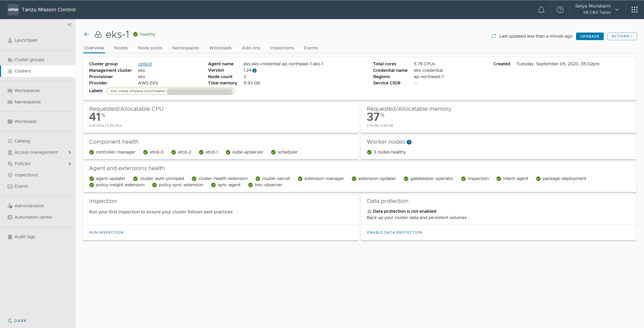Toggle DARK theme mode
644x328 pixels.
(17, 320)
